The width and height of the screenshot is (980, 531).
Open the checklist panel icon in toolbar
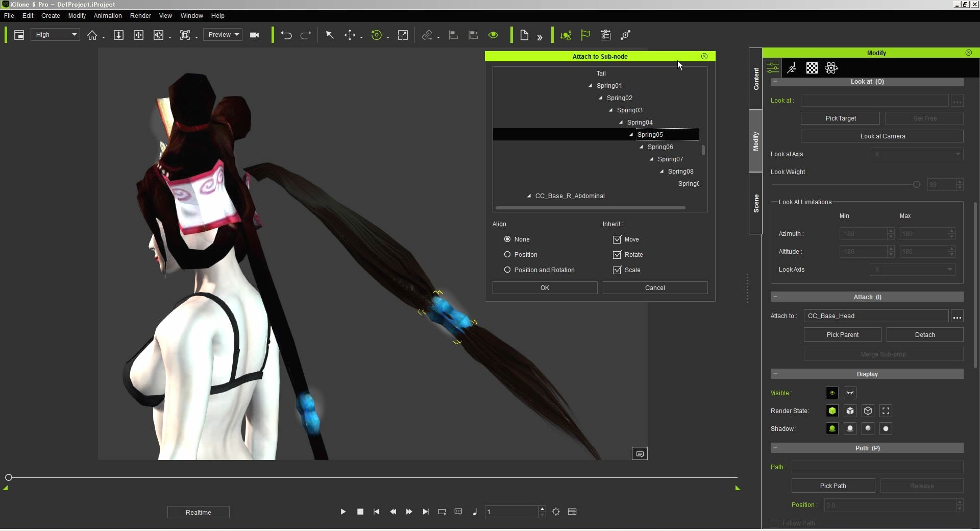[x=605, y=35]
